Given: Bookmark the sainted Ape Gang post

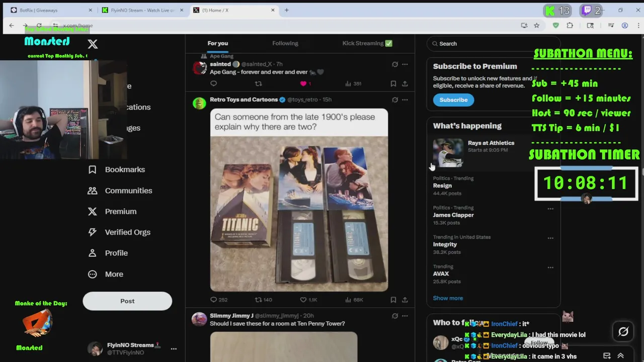Looking at the screenshot, I should (x=393, y=83).
